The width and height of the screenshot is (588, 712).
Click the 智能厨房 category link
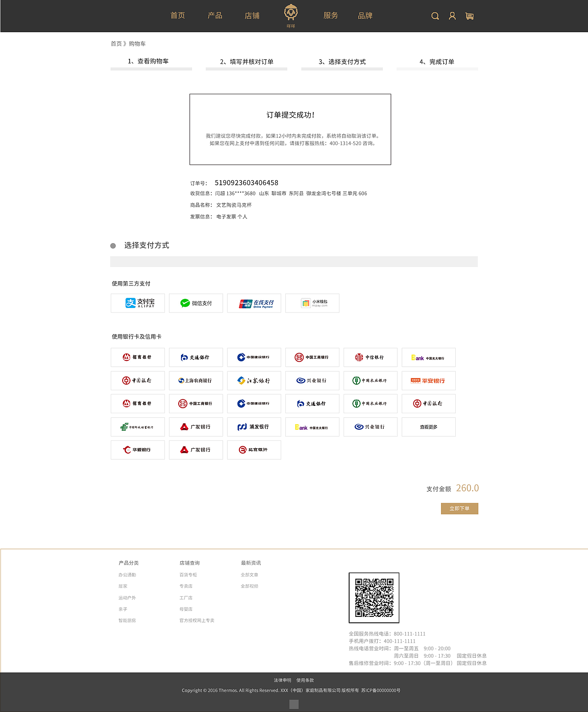coord(127,620)
